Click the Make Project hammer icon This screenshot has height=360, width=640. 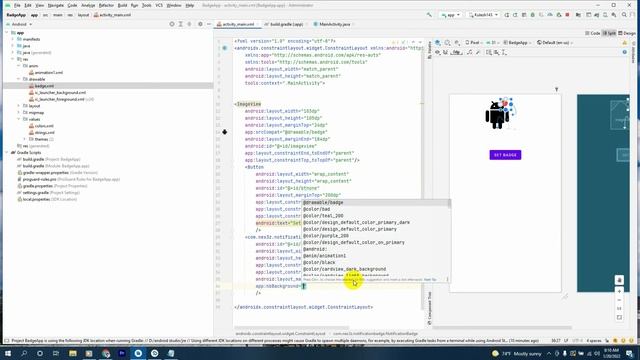tap(429, 15)
